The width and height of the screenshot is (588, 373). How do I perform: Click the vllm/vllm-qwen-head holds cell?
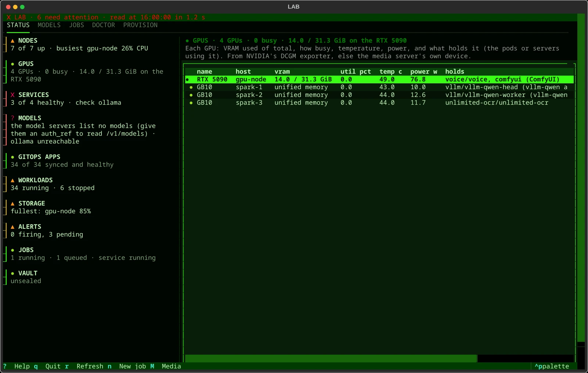(x=506, y=87)
